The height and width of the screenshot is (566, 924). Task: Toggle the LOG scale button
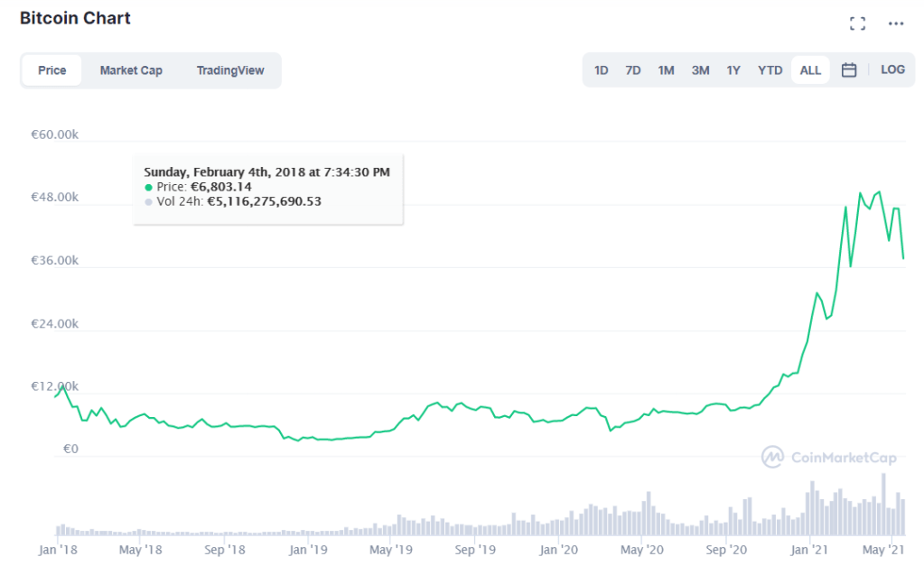[892, 70]
